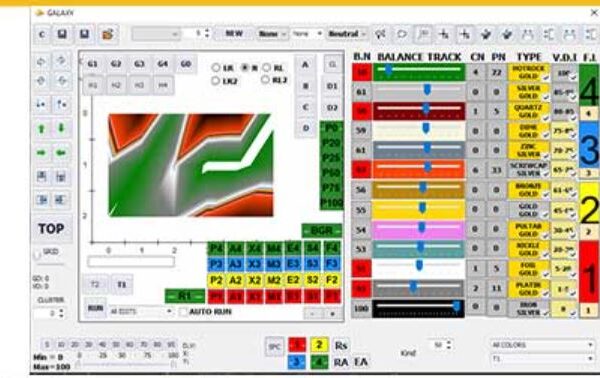Click the NEW button

(x=234, y=34)
